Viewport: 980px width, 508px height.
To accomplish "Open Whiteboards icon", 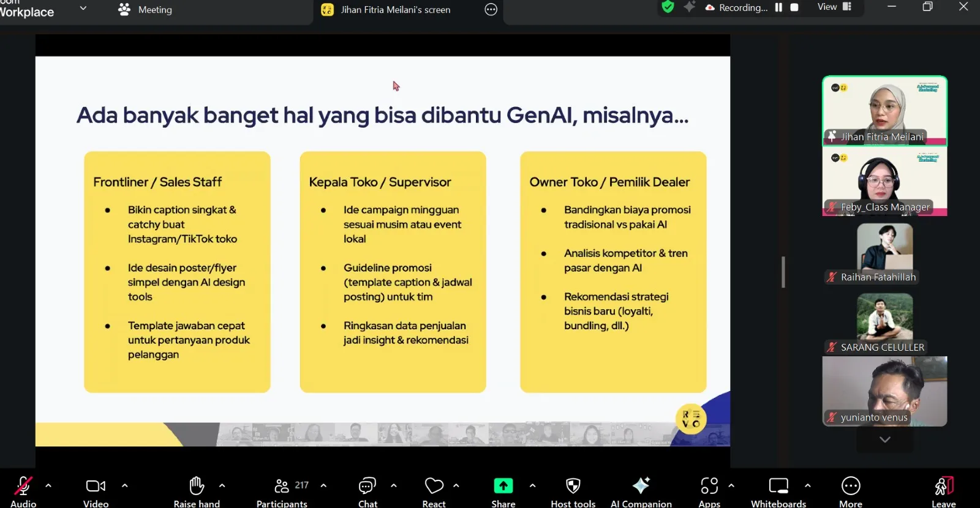I will [x=778, y=486].
